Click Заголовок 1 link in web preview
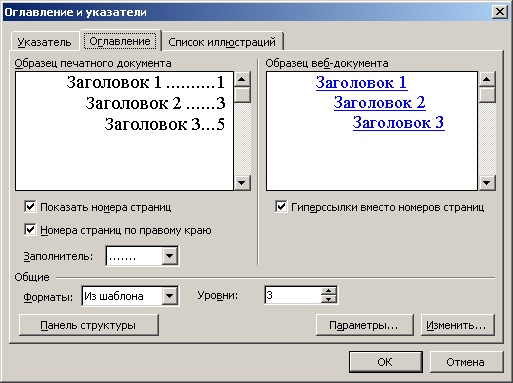The width and height of the screenshot is (513, 383). coord(361,82)
